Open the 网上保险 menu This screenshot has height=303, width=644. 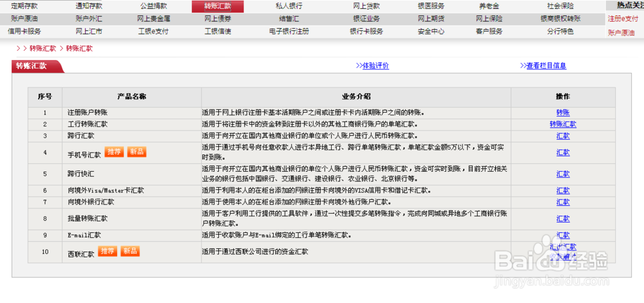[x=489, y=19]
